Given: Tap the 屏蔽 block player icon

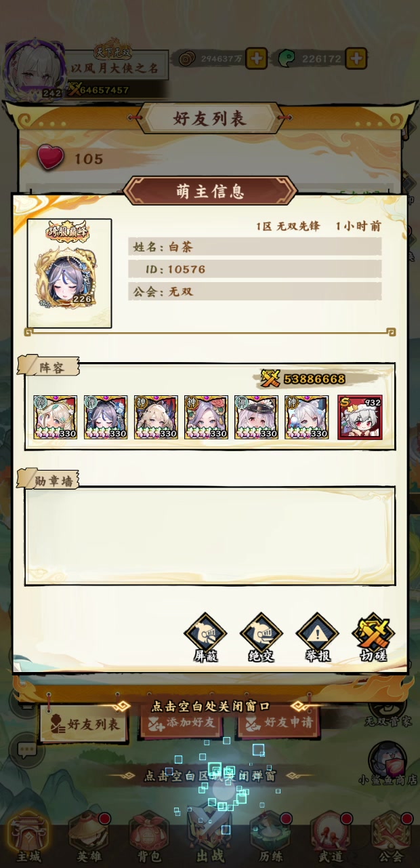Looking at the screenshot, I should (x=205, y=636).
